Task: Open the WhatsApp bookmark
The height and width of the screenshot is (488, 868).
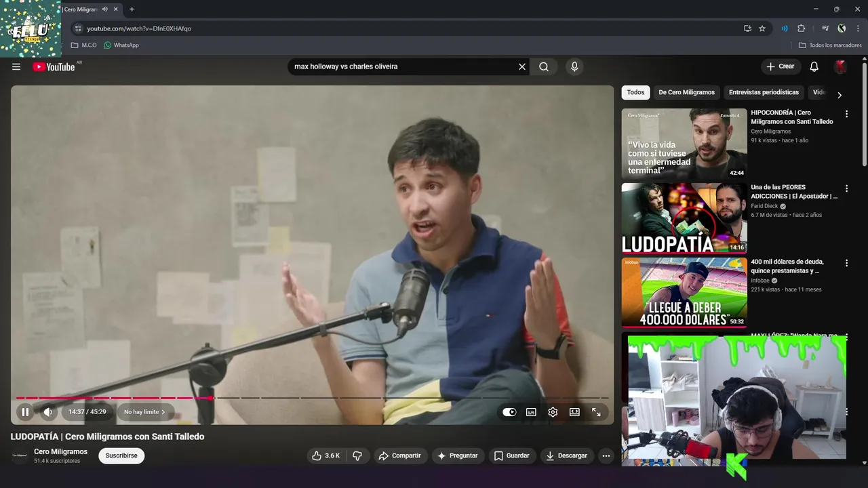Action: (x=121, y=45)
